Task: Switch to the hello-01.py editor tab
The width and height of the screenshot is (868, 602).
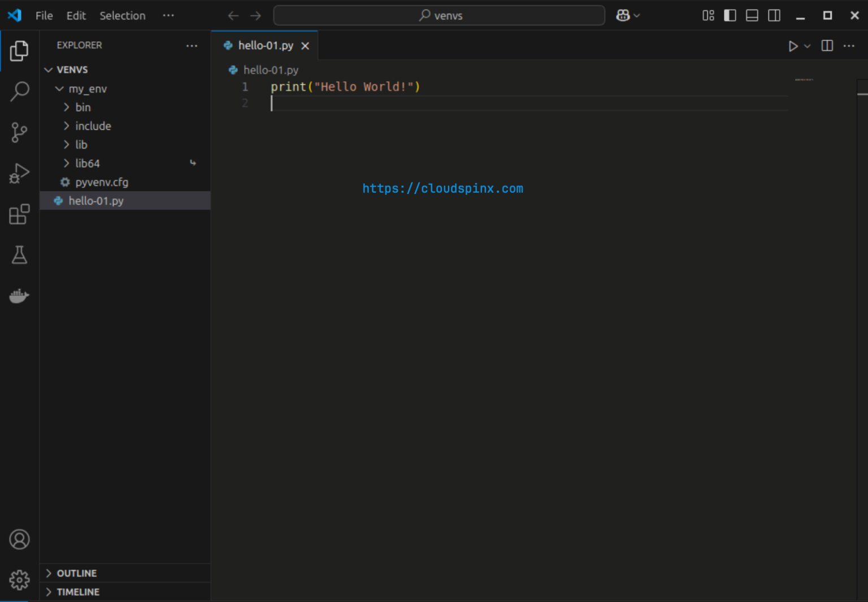Action: click(x=265, y=45)
